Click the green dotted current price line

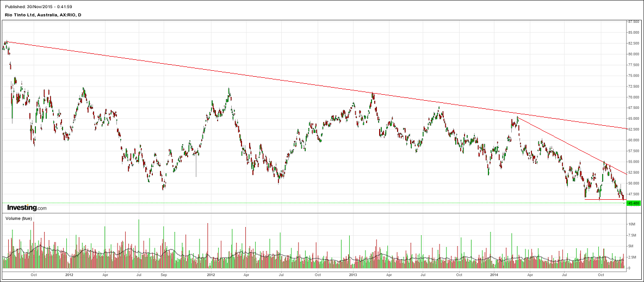[326, 203]
